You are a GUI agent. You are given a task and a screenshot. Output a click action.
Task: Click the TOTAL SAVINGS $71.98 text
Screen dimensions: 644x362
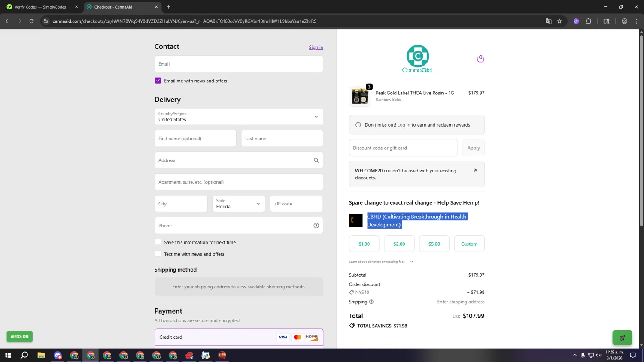pyautogui.click(x=382, y=326)
